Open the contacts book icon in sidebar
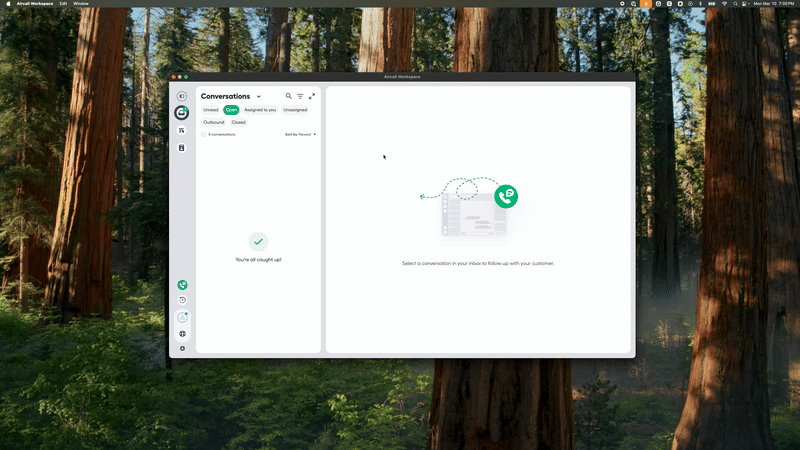Screen dimensions: 800x450 click(x=181, y=147)
